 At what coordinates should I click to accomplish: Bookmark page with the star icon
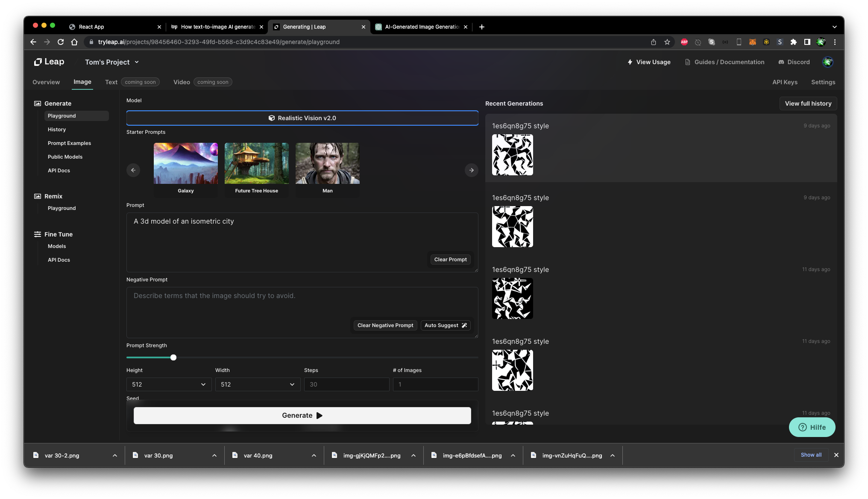[667, 42]
